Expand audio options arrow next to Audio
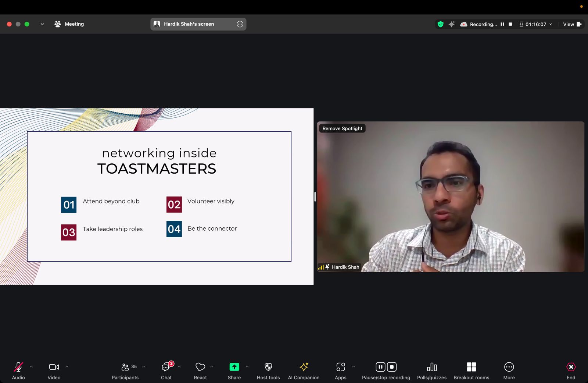 click(31, 366)
